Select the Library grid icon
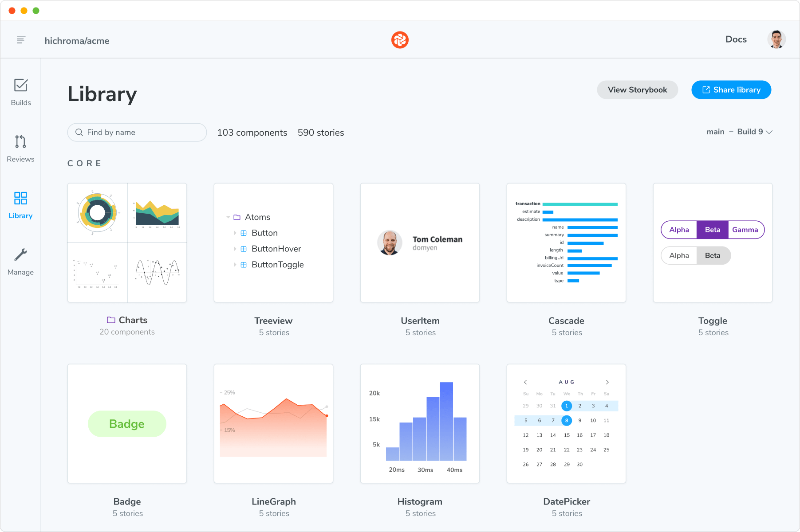This screenshot has height=532, width=800. click(x=20, y=198)
